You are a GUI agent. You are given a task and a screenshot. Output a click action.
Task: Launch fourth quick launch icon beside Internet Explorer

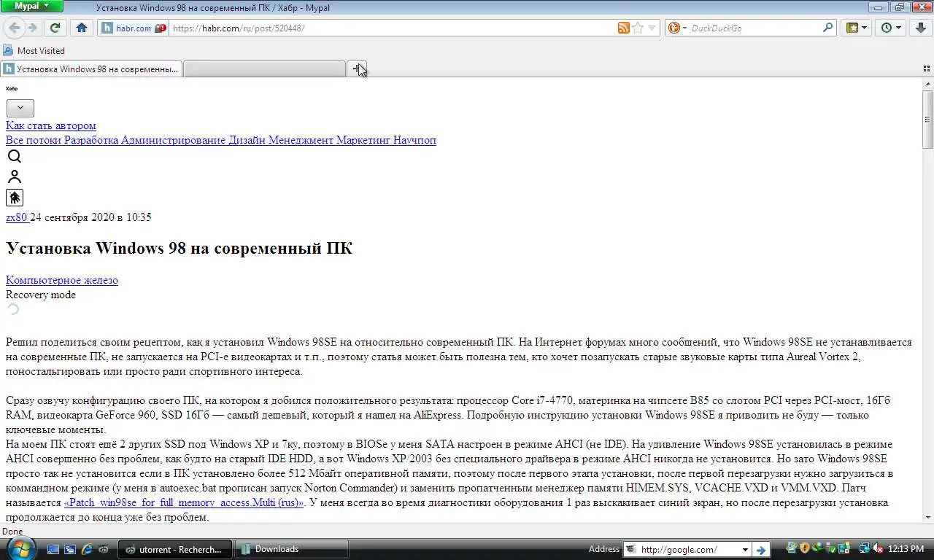(x=104, y=549)
